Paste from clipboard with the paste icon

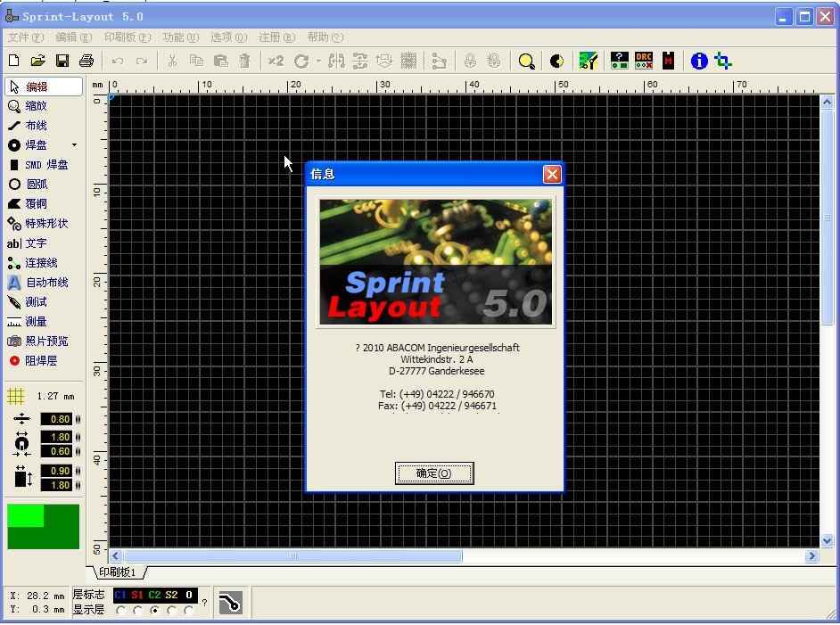(221, 61)
